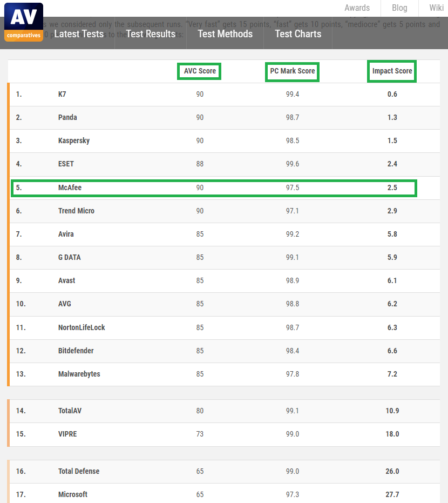Click the VIPRE impact score 18.0
448x503 pixels.
pos(392,434)
